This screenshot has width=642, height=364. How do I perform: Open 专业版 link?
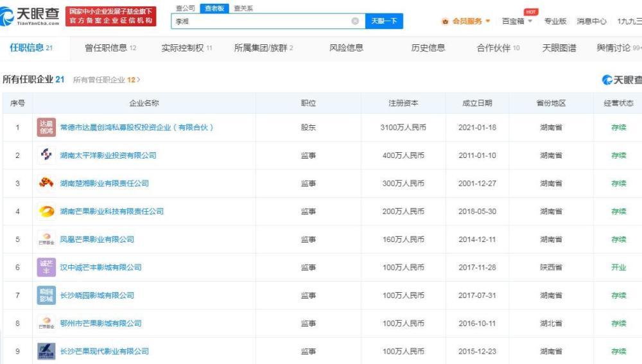(x=555, y=21)
